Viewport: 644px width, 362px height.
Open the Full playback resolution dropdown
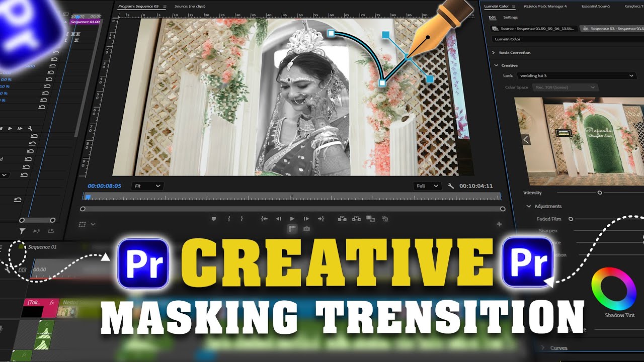click(427, 186)
